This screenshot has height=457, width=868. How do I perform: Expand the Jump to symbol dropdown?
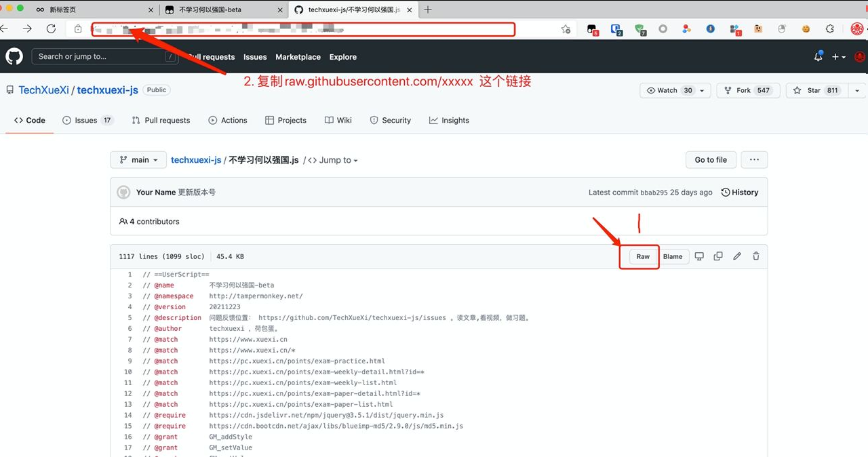click(x=333, y=160)
